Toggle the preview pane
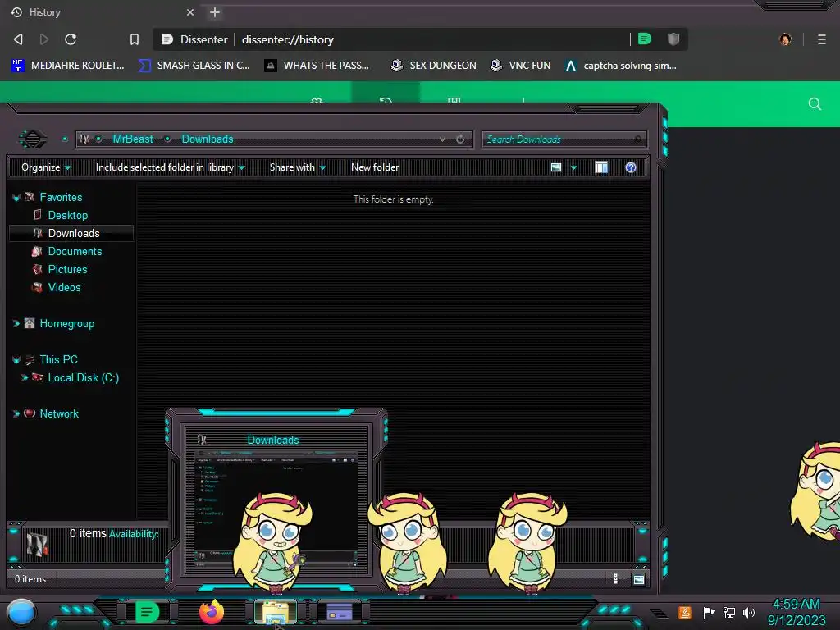The image size is (840, 630). tap(601, 167)
